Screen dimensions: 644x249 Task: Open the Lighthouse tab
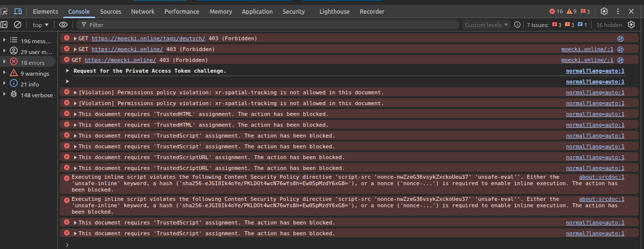334,11
